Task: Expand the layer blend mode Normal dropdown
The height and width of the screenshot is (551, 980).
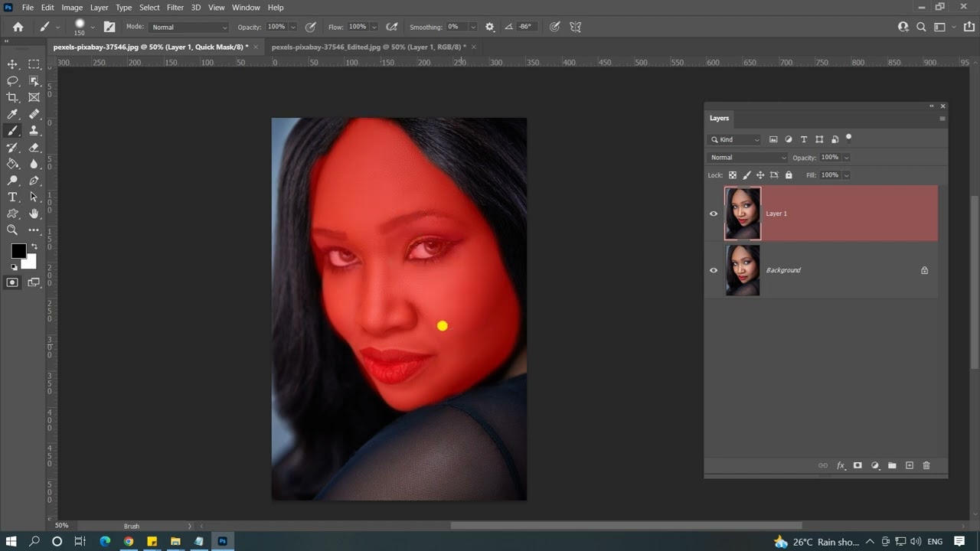Action: 747,158
